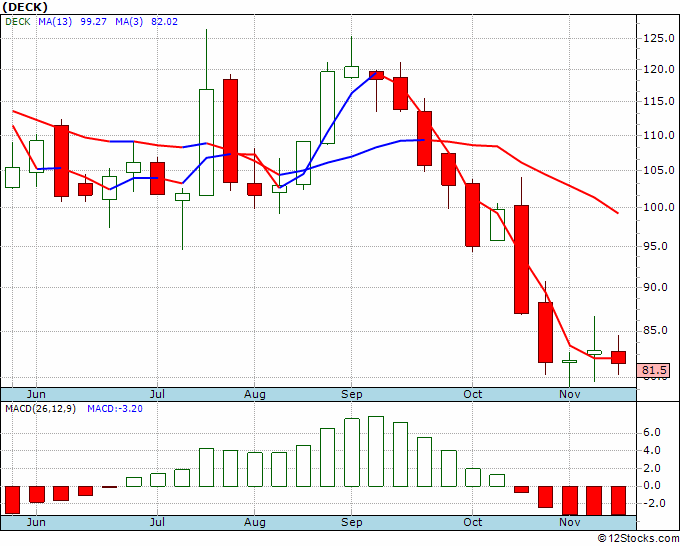Click Sep on the MACD panel axis
680x546 pixels.
pyautogui.click(x=352, y=522)
